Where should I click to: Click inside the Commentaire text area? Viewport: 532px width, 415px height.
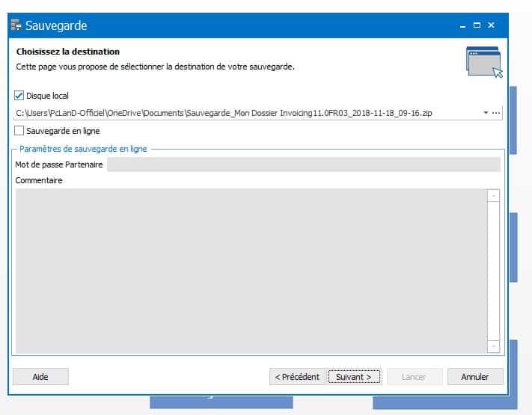click(251, 271)
